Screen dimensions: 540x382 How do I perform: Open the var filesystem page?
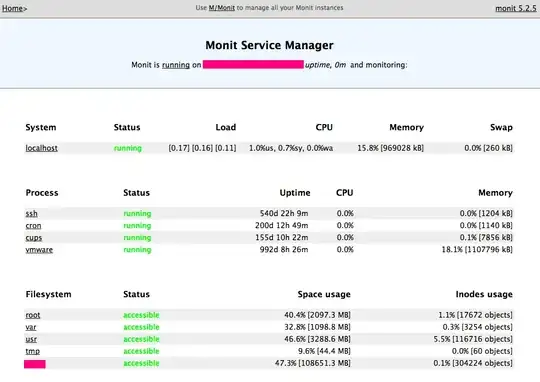point(31,327)
